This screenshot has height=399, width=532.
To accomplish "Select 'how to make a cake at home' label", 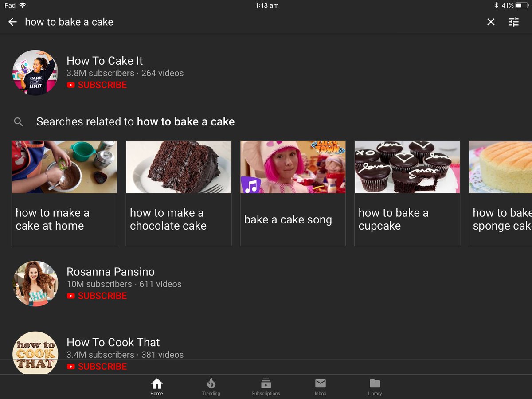I will [x=52, y=219].
